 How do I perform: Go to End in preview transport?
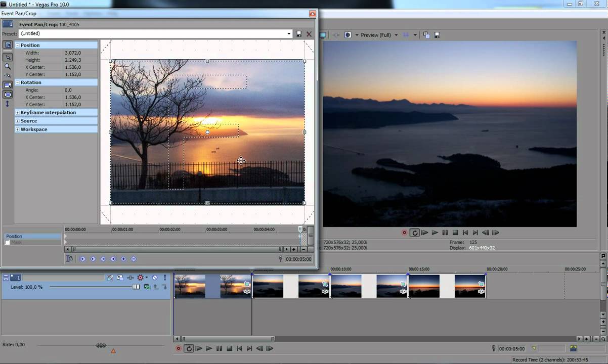click(475, 233)
